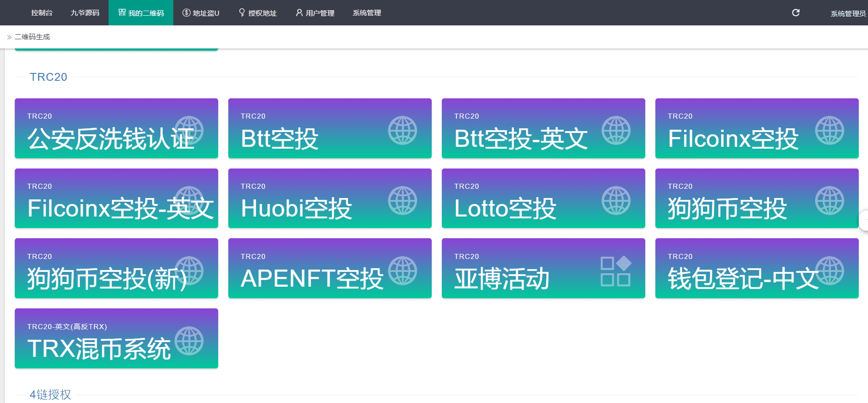Open the 用户管理 menu
This screenshot has height=403, width=868.
coord(315,13)
